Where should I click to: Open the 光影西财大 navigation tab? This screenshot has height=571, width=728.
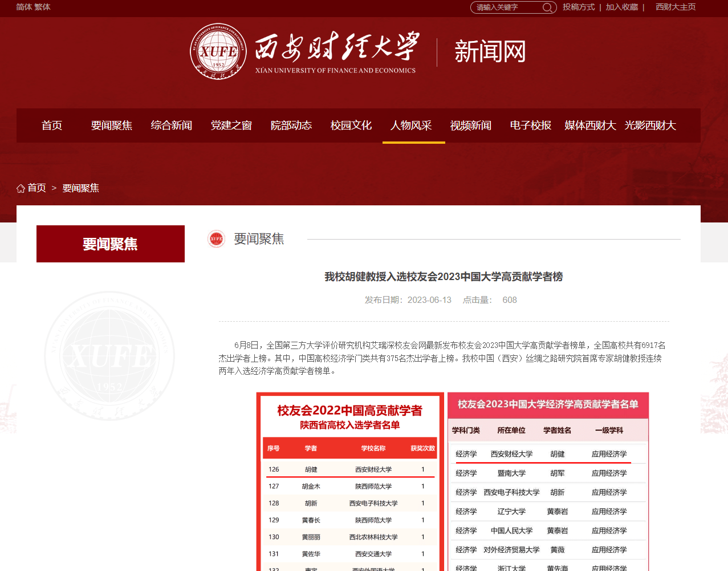(x=650, y=125)
